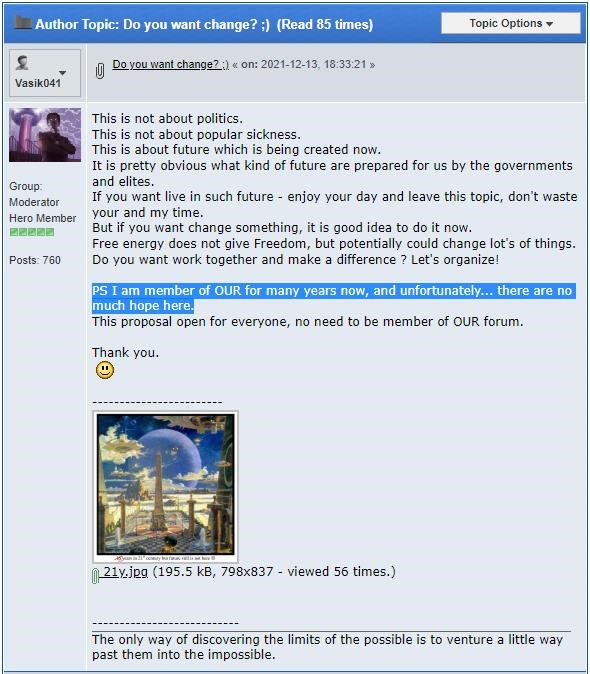Click the Vasik041 user profile icon
The height and width of the screenshot is (674, 590).
pos(23,63)
